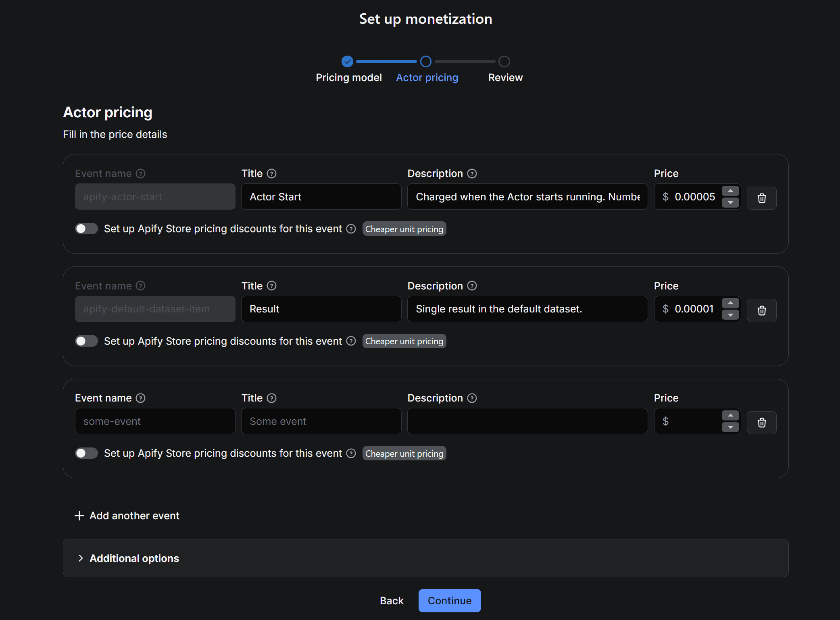Delete the Result pricing event
840x620 pixels.
pos(761,310)
